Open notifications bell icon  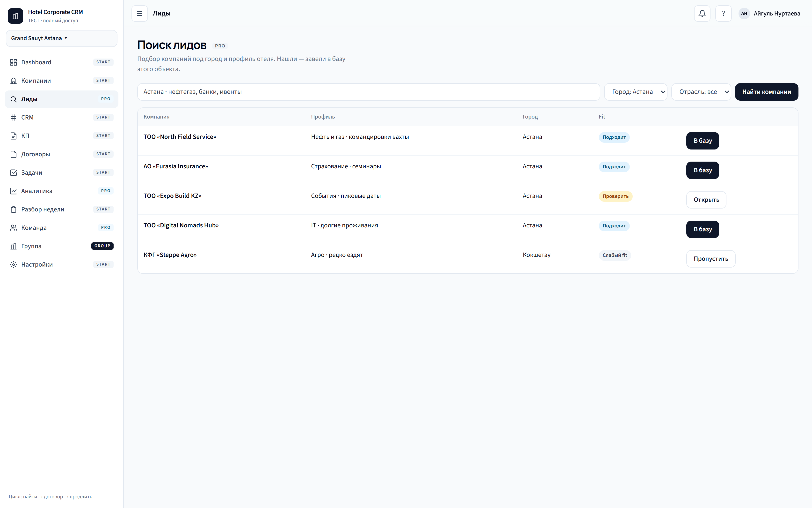click(x=702, y=14)
